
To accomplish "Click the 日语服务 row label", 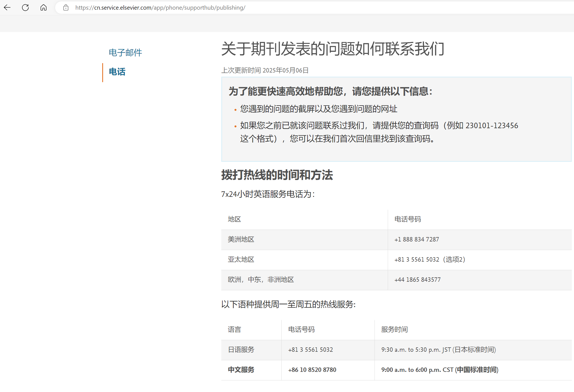I will [241, 350].
